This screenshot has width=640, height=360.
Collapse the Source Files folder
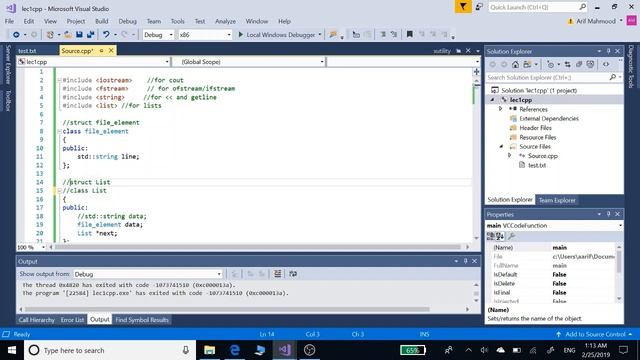(x=501, y=147)
